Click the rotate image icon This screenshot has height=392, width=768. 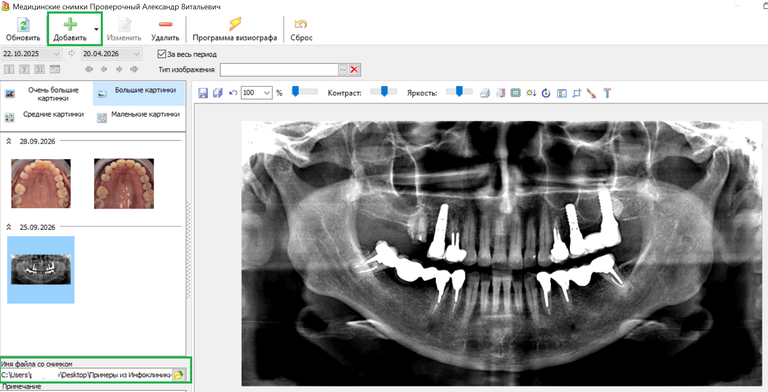click(546, 93)
